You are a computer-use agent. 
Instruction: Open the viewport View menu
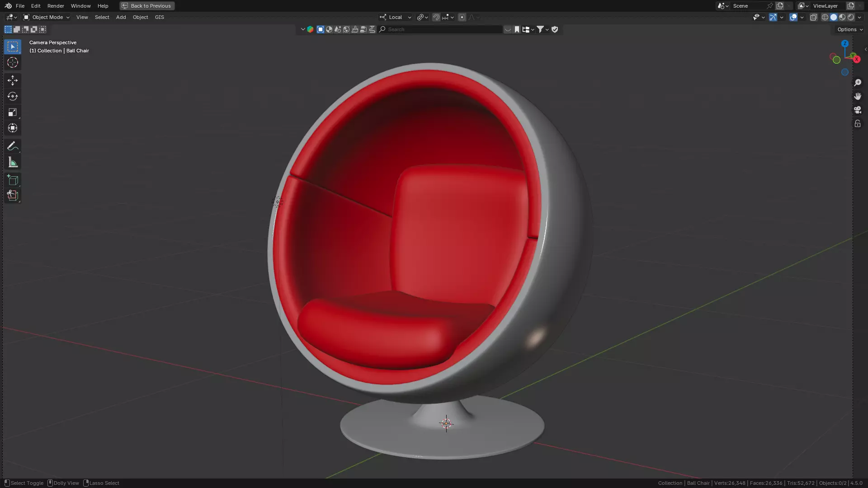click(82, 17)
